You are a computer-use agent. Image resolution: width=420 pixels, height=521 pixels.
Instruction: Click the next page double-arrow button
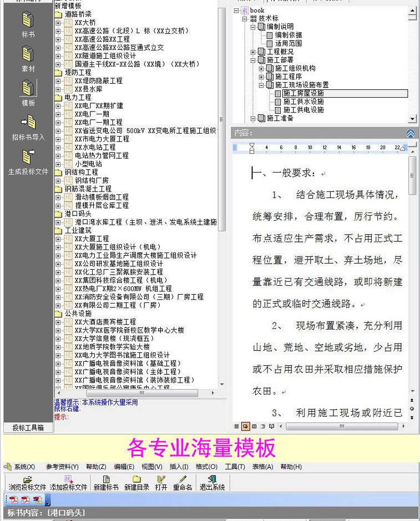(412, 417)
